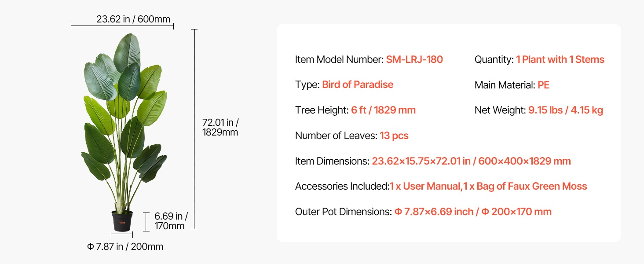Image resolution: width=644 pixels, height=264 pixels.
Task: Click the 1 Plant with 1 Stems quantity value
Action: pos(560,60)
